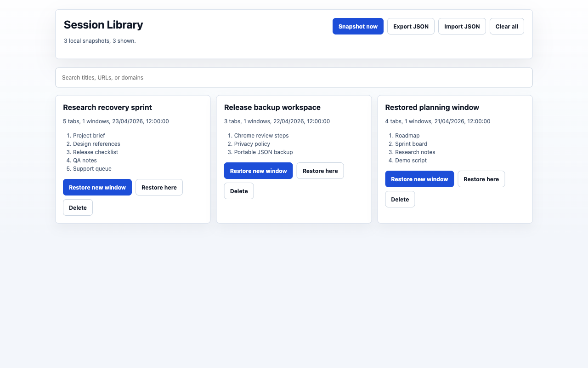The height and width of the screenshot is (368, 588).
Task: Export sessions with Export JSON
Action: tap(411, 26)
